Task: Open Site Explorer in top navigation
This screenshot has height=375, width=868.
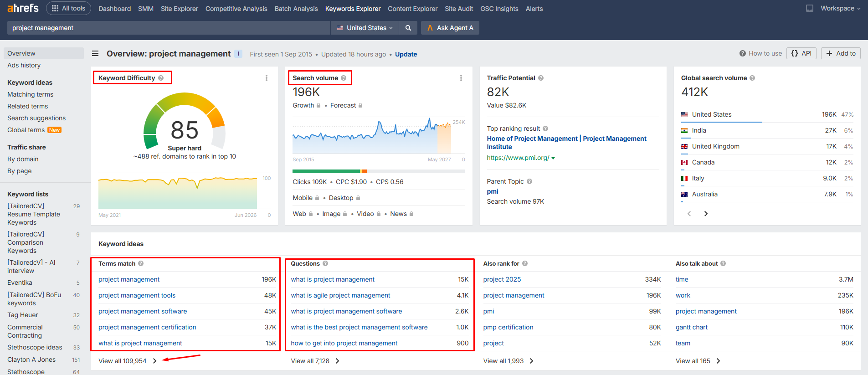Action: 180,9
